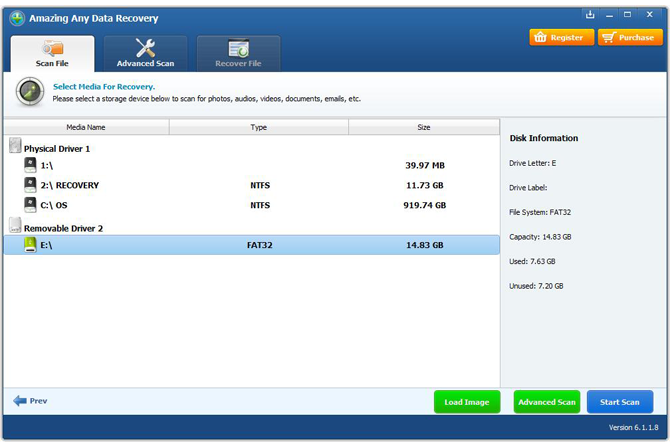The image size is (670, 447).
Task: Maximize the application window
Action: [x=627, y=15]
